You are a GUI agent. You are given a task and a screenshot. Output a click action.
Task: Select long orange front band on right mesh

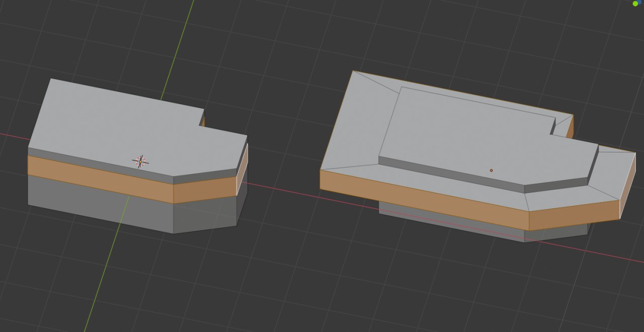424,200
